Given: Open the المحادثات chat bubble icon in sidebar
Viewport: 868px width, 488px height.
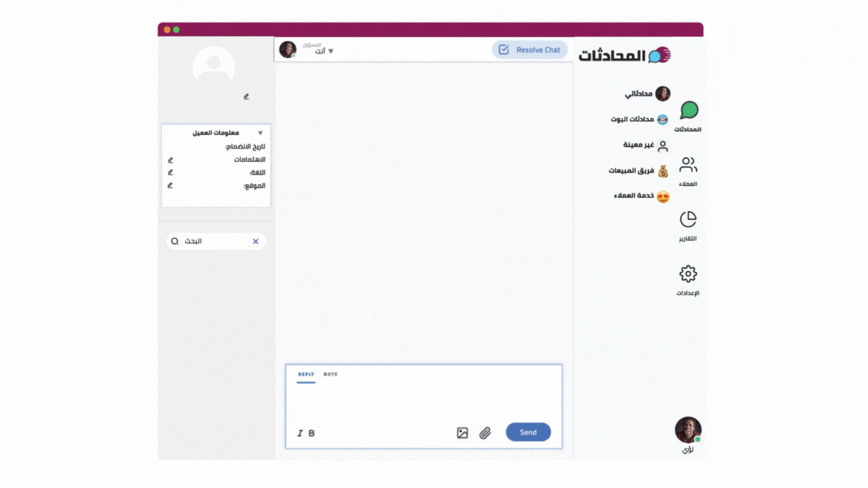Looking at the screenshot, I should click(689, 111).
